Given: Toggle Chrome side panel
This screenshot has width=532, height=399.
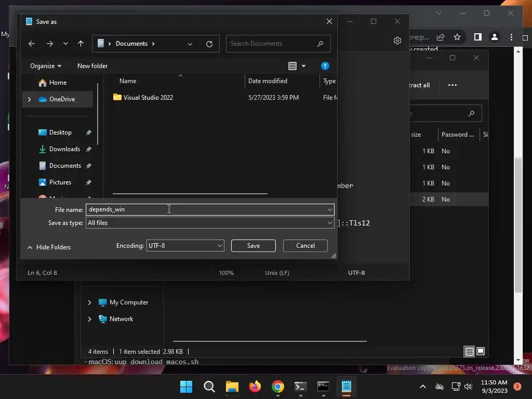Looking at the screenshot, I should click(x=478, y=37).
